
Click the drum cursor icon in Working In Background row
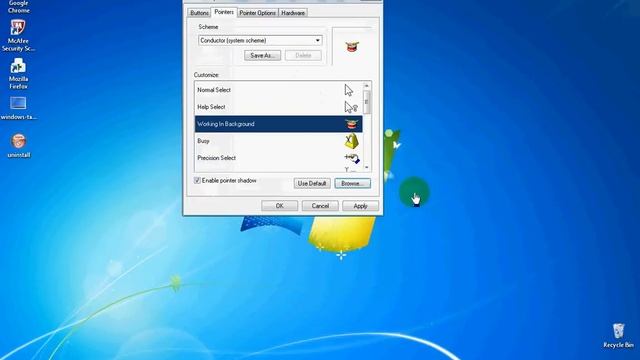(351, 124)
